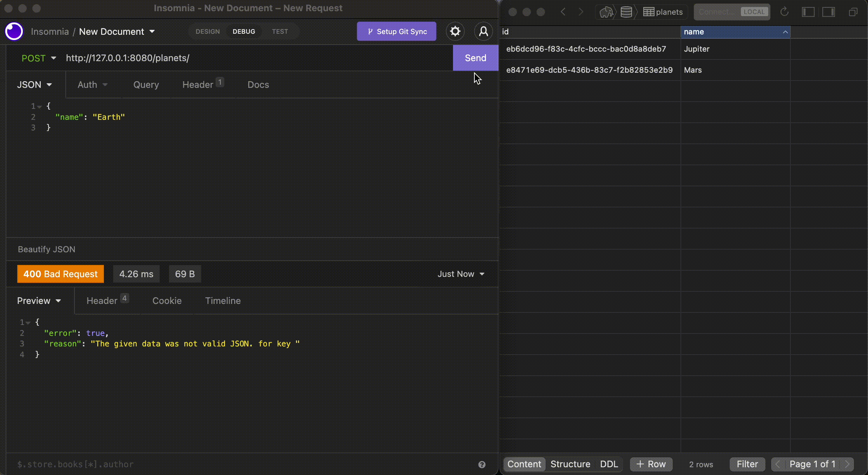This screenshot has height=475, width=868.
Task: Open the account user icon
Action: pos(484,31)
